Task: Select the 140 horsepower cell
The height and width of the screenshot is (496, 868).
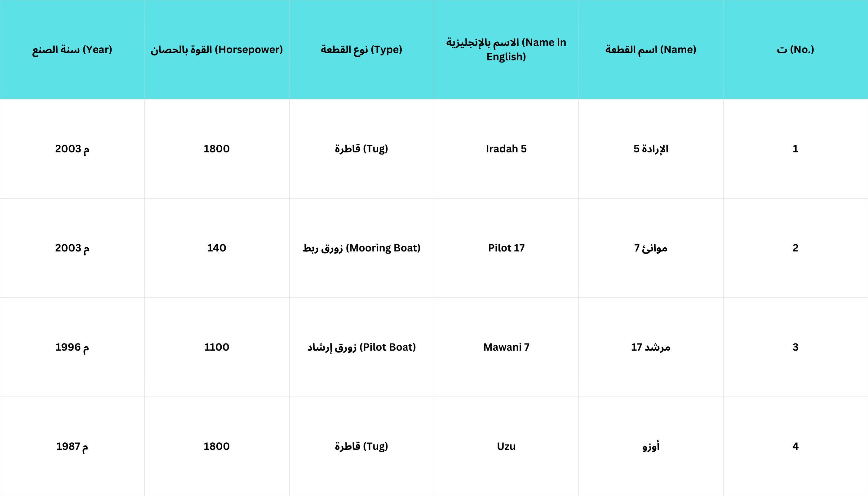Action: pos(217,248)
